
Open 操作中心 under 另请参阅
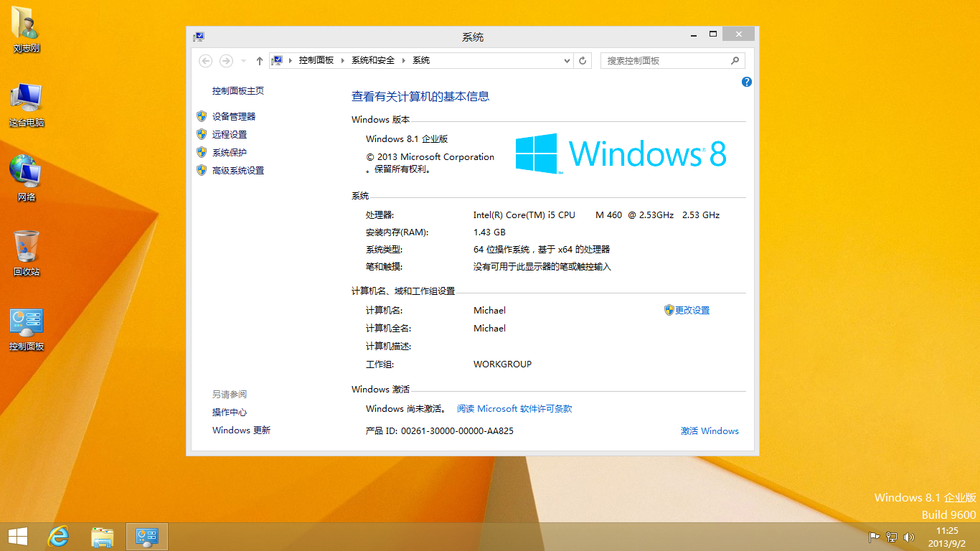(x=230, y=412)
